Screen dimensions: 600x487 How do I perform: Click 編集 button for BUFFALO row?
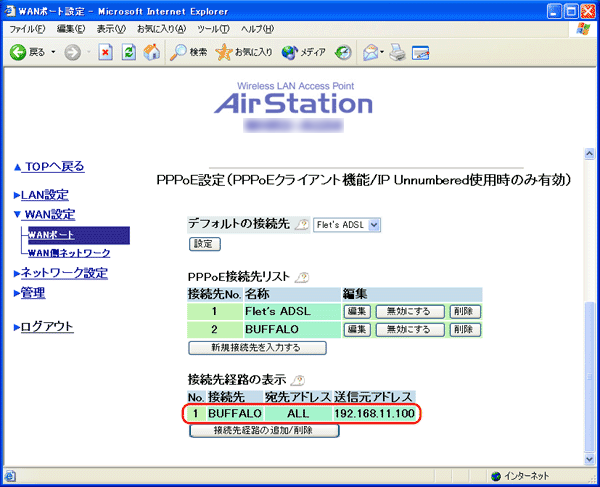pos(357,329)
